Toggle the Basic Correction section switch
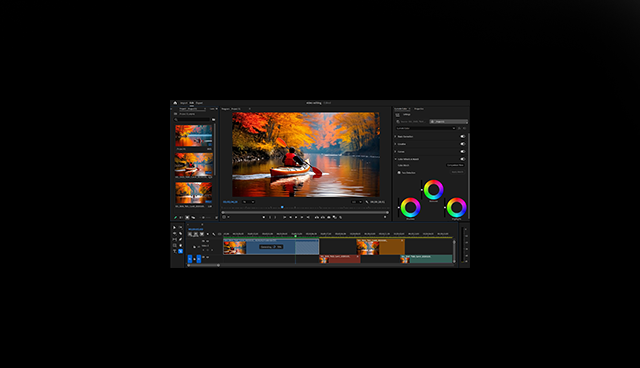This screenshot has width=640, height=368. [462, 136]
